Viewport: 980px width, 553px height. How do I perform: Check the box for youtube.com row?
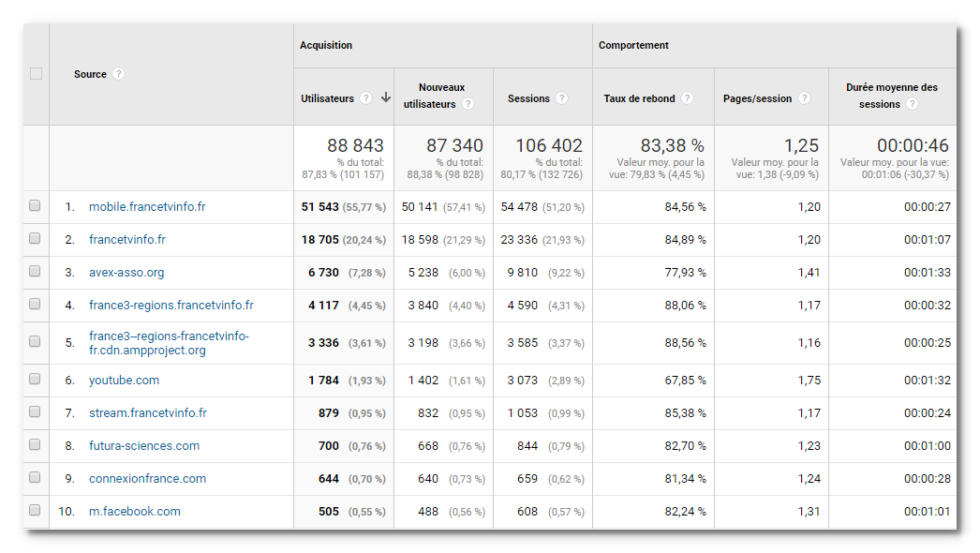(x=35, y=379)
